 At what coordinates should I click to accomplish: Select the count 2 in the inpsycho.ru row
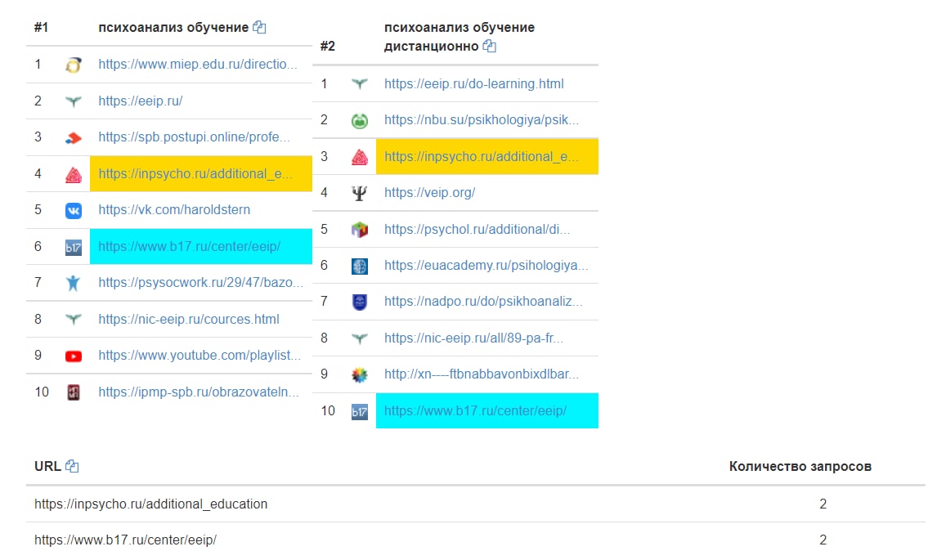(823, 504)
